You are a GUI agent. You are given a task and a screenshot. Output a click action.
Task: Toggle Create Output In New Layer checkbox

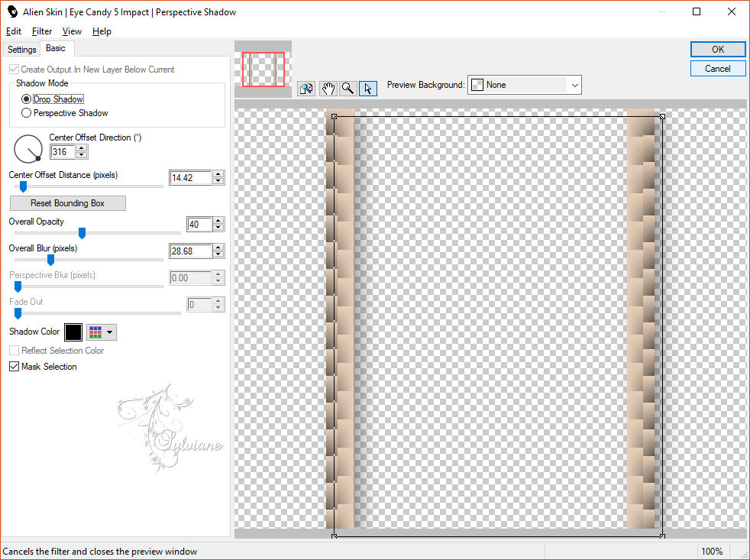point(15,70)
